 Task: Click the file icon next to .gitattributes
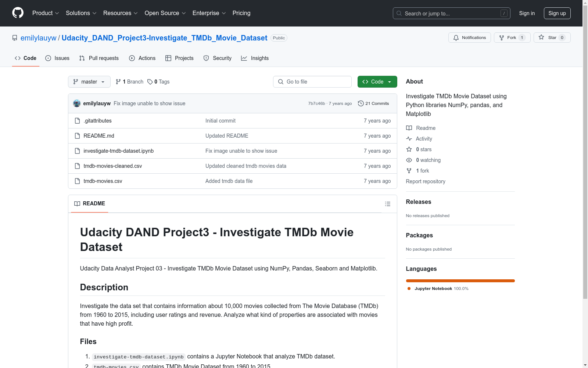(x=77, y=121)
